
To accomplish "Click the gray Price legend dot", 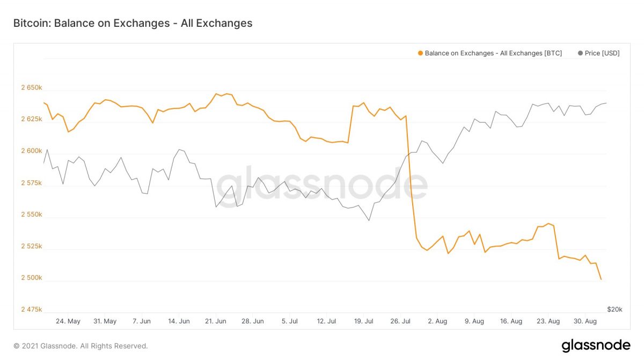I will [x=580, y=53].
